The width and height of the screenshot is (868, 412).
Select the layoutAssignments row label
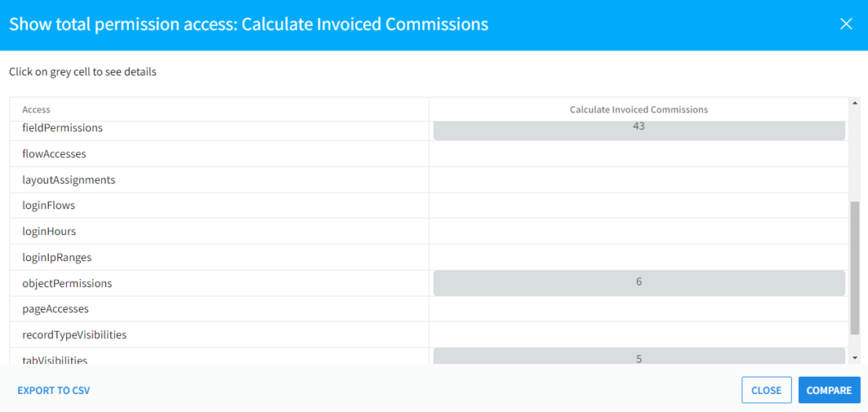[x=68, y=180]
